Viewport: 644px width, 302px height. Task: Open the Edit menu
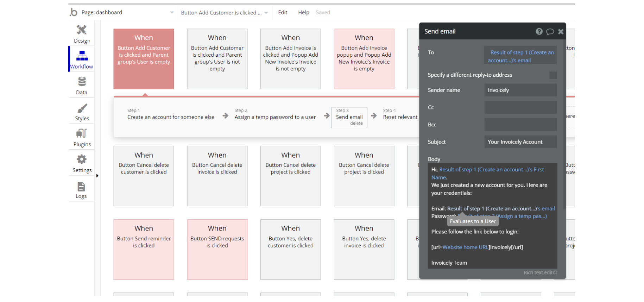(283, 13)
